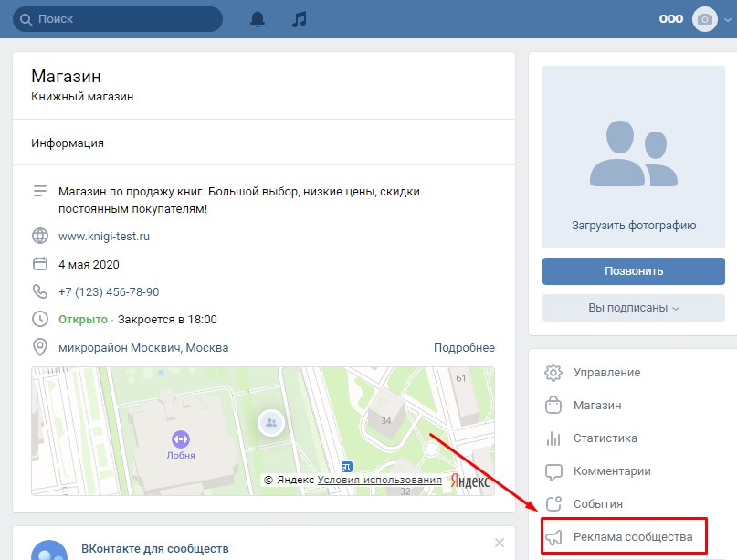This screenshot has height=560, width=737.
Task: Click the Подробнее address link
Action: click(464, 348)
